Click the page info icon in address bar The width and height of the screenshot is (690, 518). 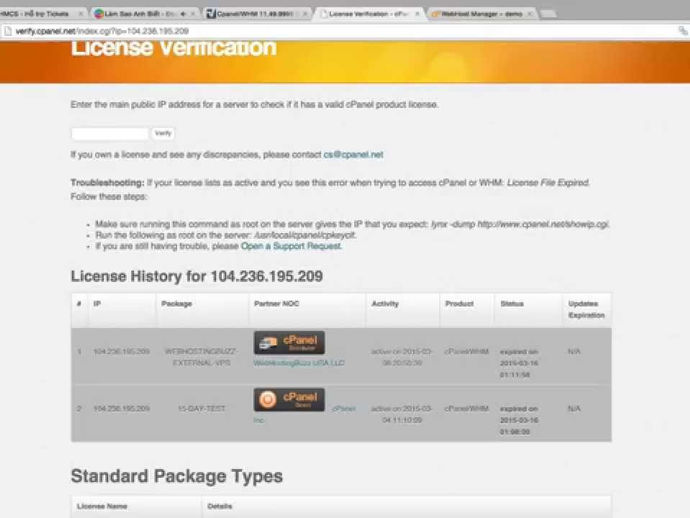[x=7, y=31]
